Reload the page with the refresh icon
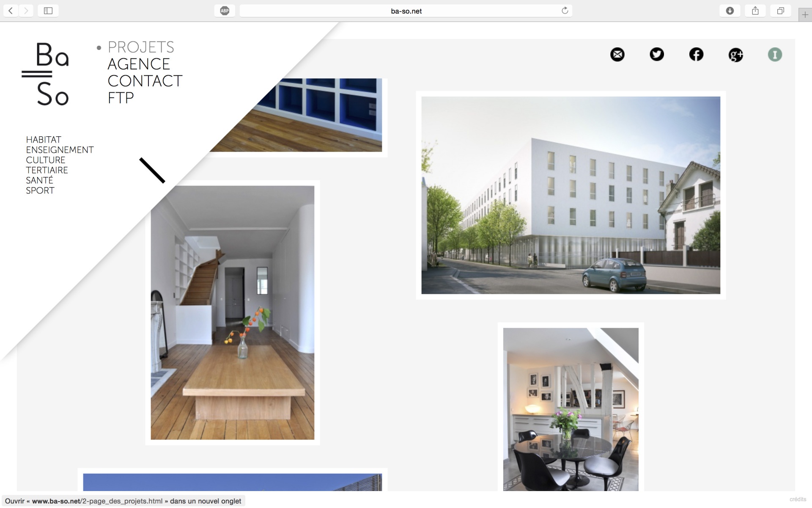The height and width of the screenshot is (508, 812). pyautogui.click(x=565, y=11)
